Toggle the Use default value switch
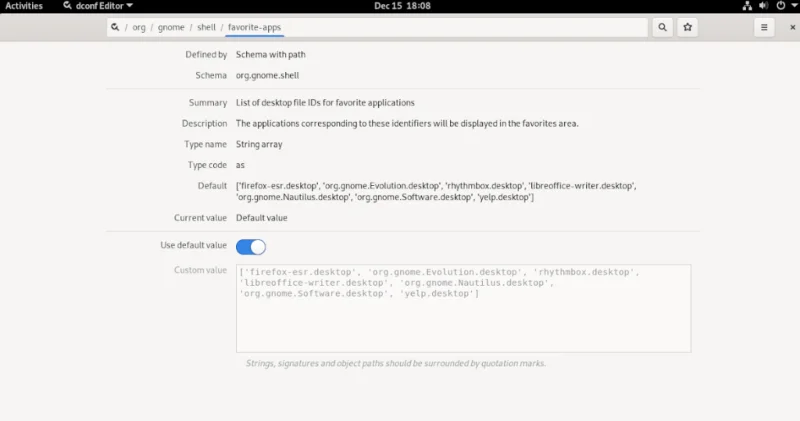Screen dimensions: 800x421 click(251, 247)
